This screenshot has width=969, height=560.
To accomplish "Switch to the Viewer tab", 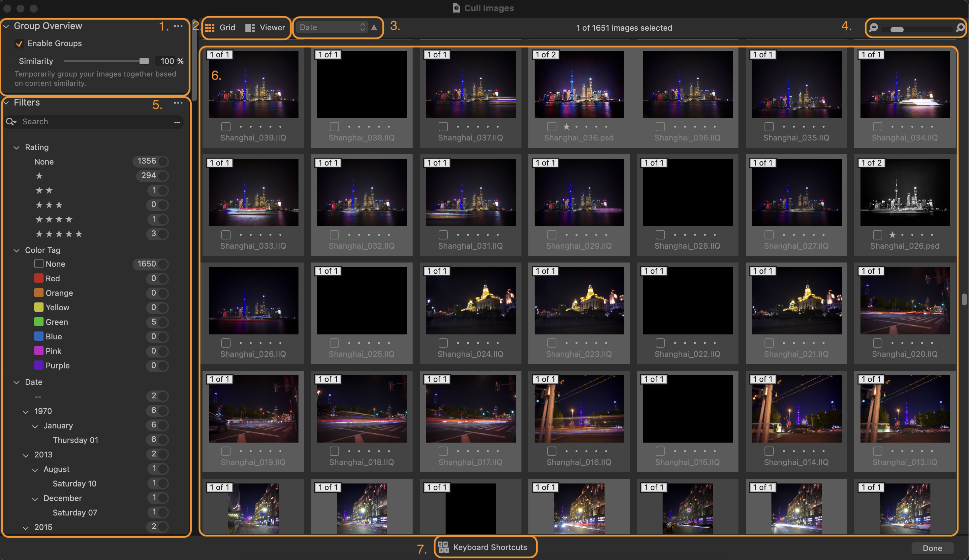I will point(265,28).
